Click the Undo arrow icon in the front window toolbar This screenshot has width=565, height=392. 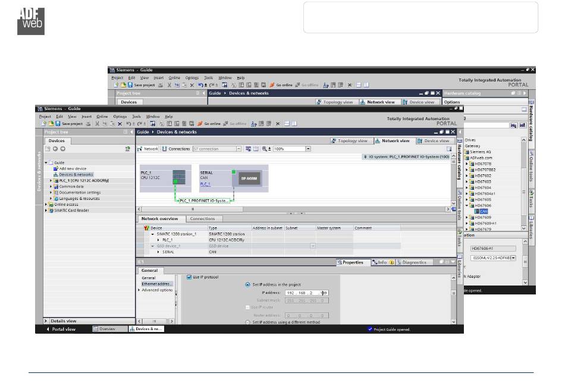130,124
